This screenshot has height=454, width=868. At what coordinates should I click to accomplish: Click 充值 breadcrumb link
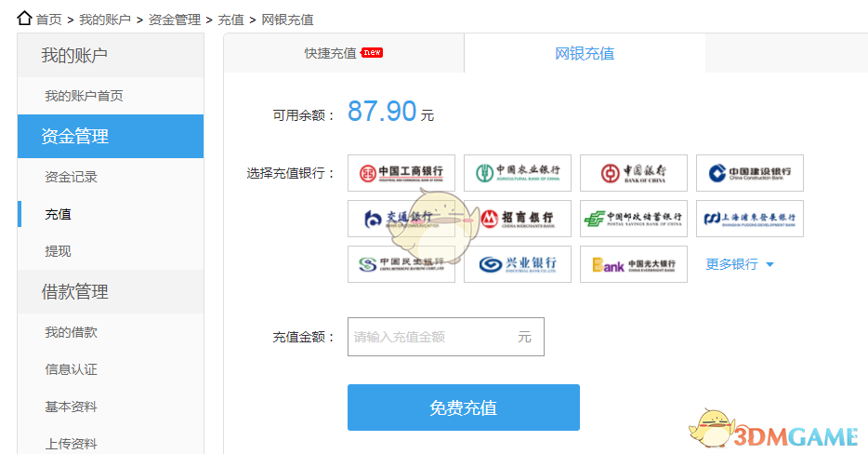(230, 20)
